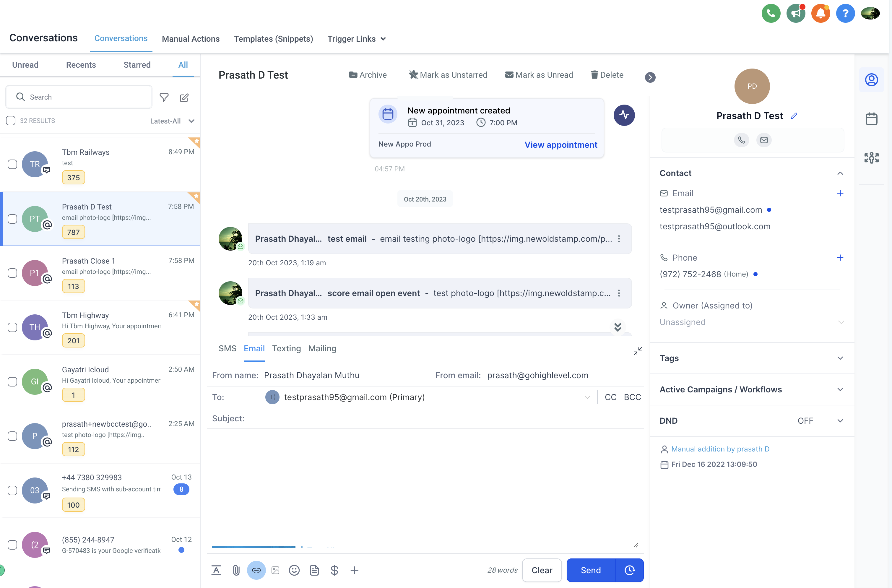Show Unread conversations tab
The width and height of the screenshot is (892, 588).
pyautogui.click(x=25, y=64)
